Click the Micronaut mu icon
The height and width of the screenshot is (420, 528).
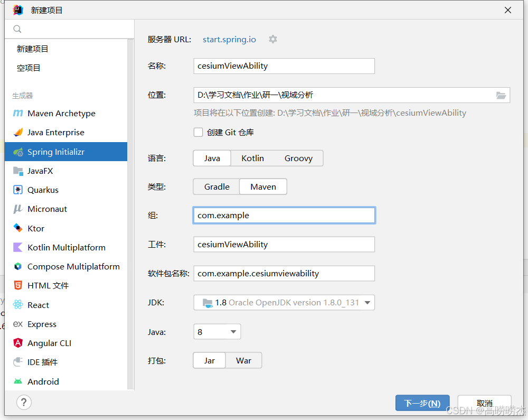(x=18, y=209)
